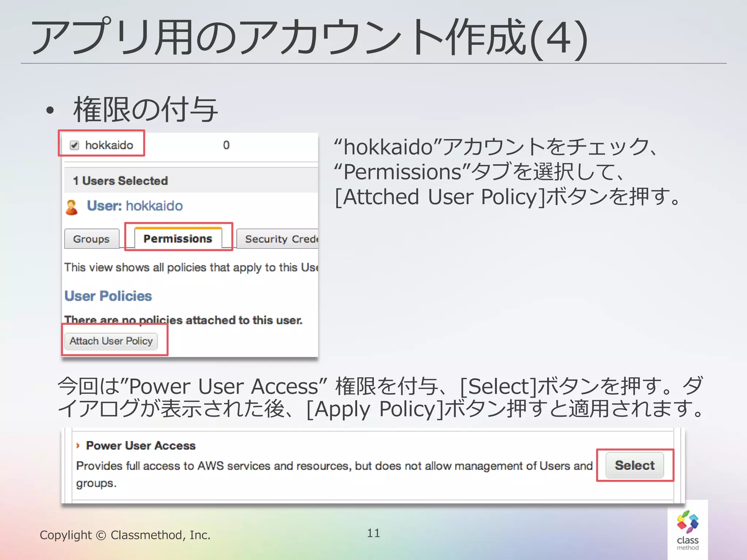Expand the Power User Access arrow
Image resolution: width=747 pixels, height=560 pixels.
(x=78, y=446)
